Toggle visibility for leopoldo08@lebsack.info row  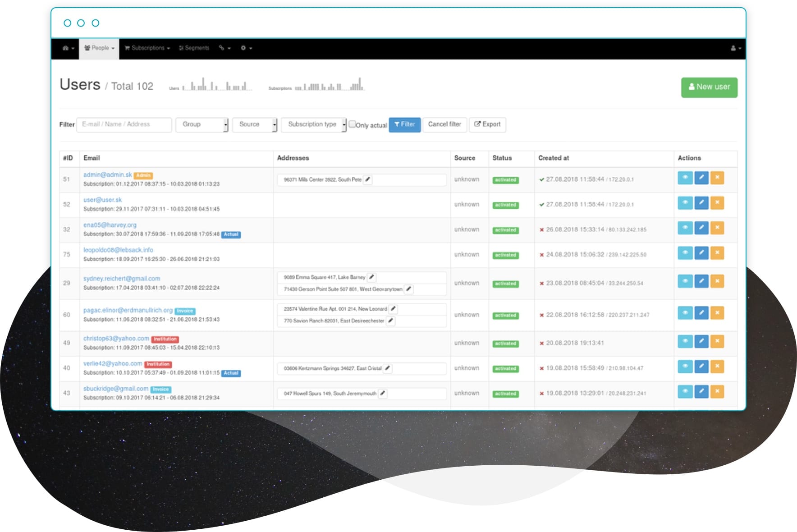pyautogui.click(x=684, y=253)
